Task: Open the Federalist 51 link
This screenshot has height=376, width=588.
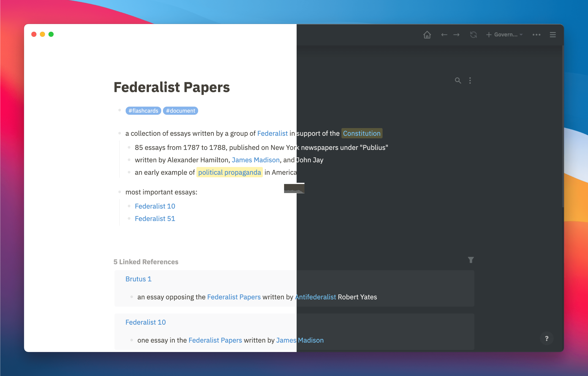Action: pyautogui.click(x=155, y=219)
